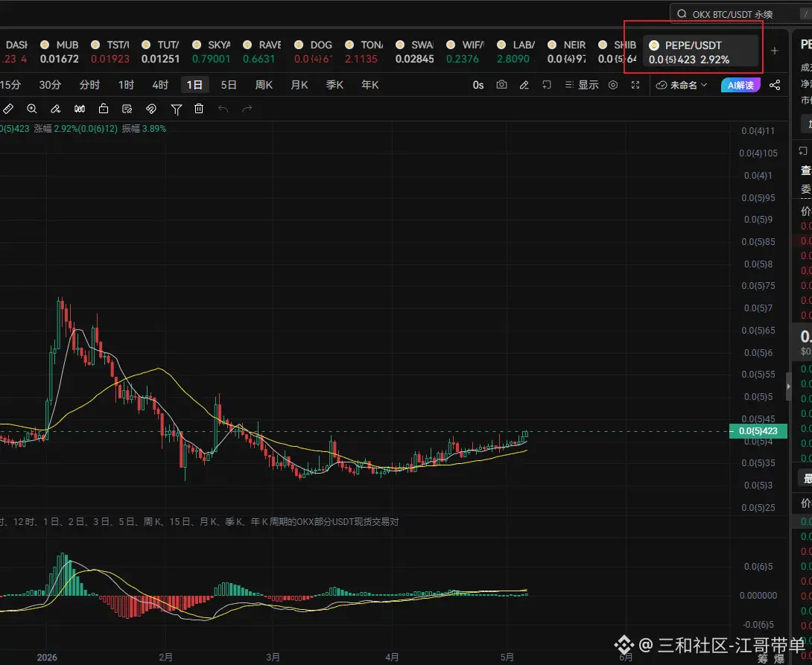The image size is (812, 665).
Task: Select the 1时 timeframe
Action: 126,85
